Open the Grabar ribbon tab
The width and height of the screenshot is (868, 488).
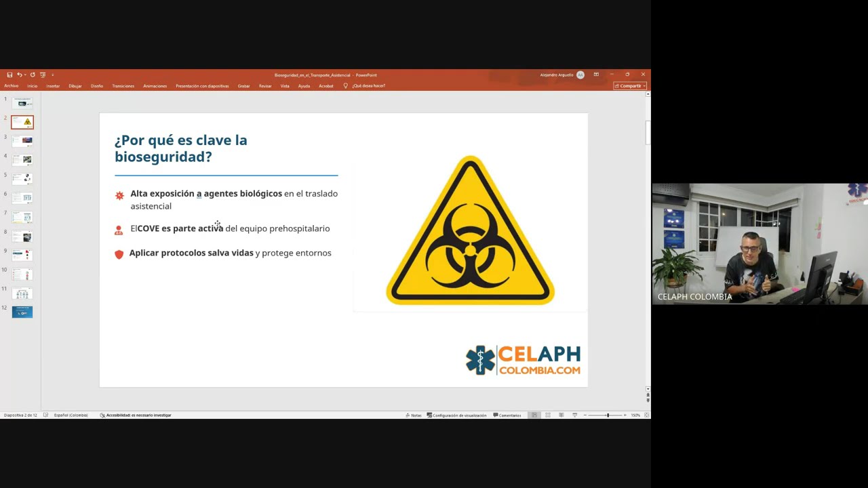click(x=244, y=86)
